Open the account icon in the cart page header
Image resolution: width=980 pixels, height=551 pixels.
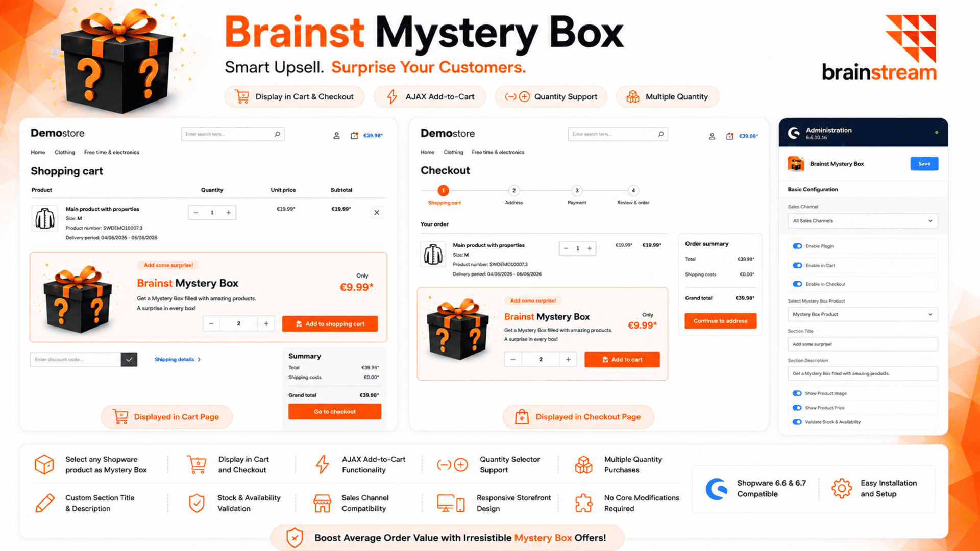pos(336,136)
